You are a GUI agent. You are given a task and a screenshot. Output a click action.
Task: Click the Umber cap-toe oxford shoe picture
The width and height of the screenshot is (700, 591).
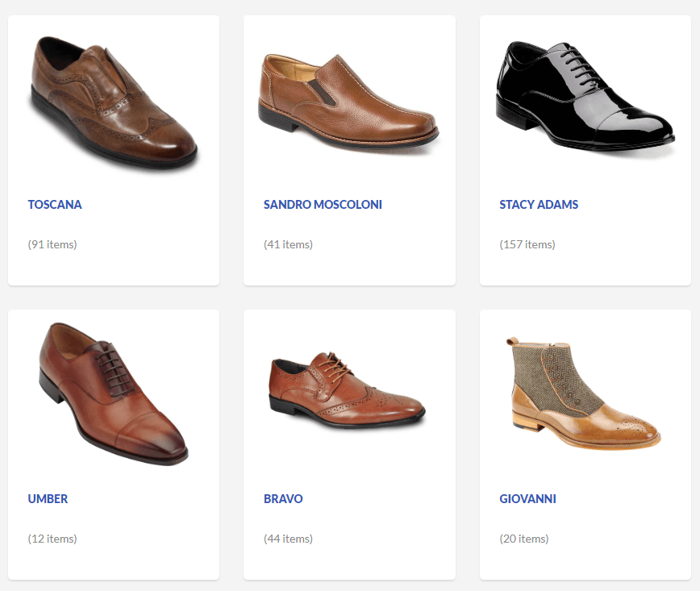click(113, 393)
